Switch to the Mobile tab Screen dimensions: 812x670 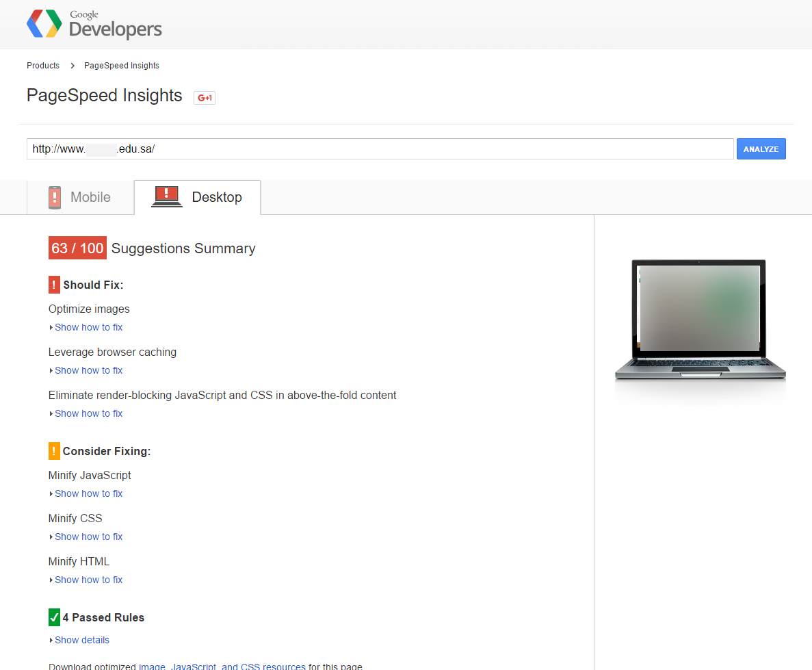click(80, 197)
